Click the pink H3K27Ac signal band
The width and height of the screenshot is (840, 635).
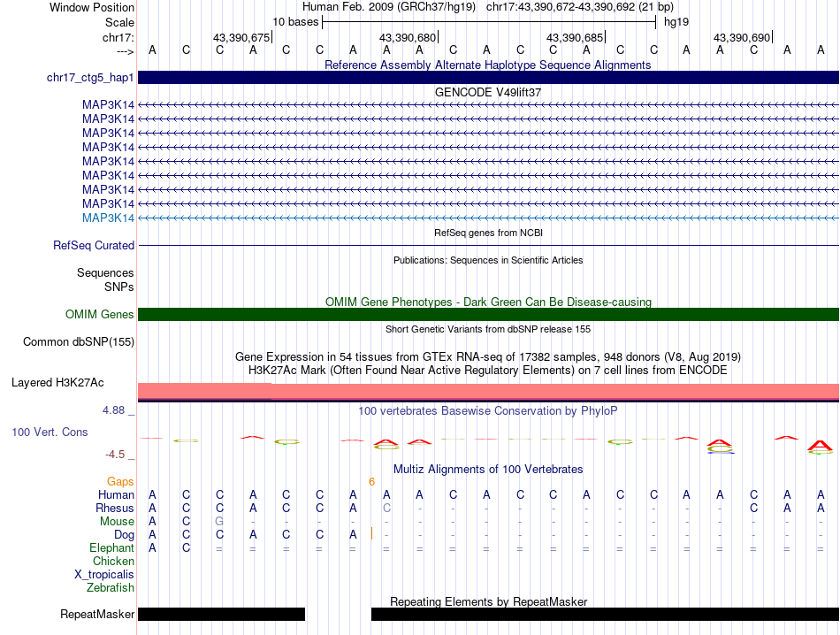coord(488,391)
